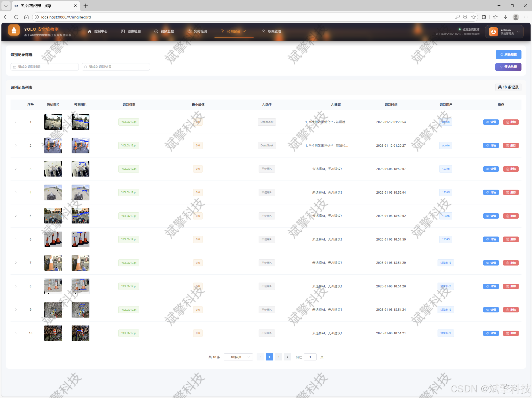Click the password key icon in address bar

coord(457,17)
